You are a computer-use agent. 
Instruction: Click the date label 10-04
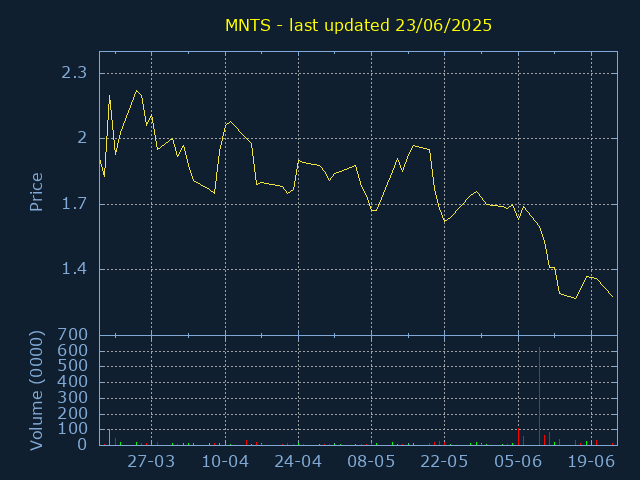click(x=225, y=462)
